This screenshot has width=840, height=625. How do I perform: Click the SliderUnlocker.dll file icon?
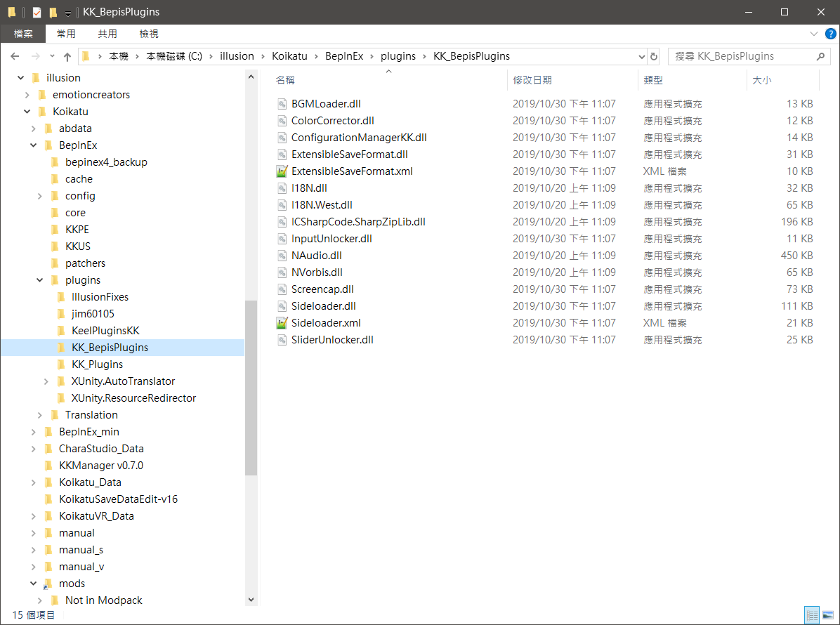click(282, 340)
